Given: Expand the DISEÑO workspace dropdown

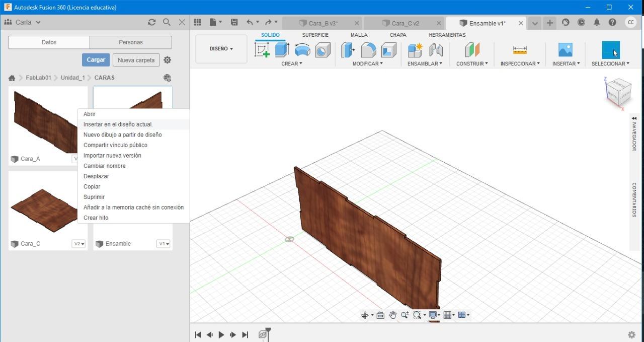Looking at the screenshot, I should [221, 49].
